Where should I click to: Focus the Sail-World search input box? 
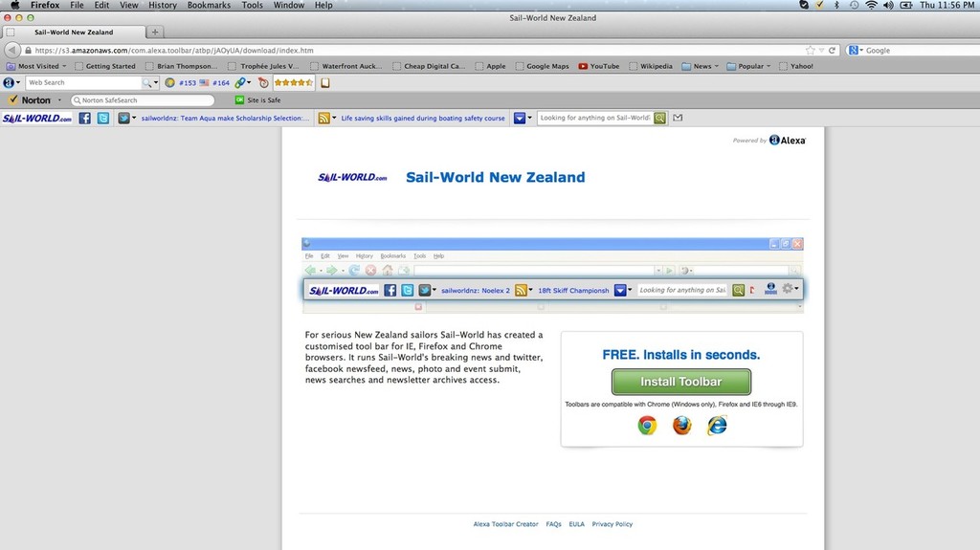tap(594, 118)
